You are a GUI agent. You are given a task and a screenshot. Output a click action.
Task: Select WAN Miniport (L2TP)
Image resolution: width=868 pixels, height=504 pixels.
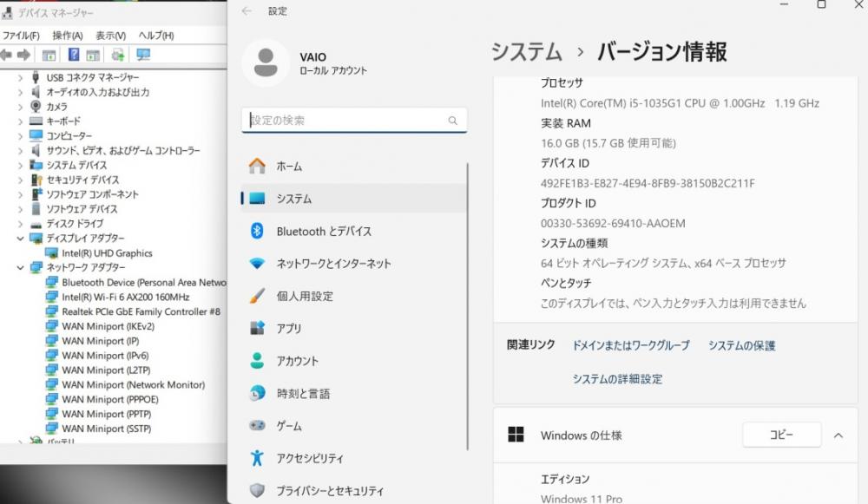[106, 370]
